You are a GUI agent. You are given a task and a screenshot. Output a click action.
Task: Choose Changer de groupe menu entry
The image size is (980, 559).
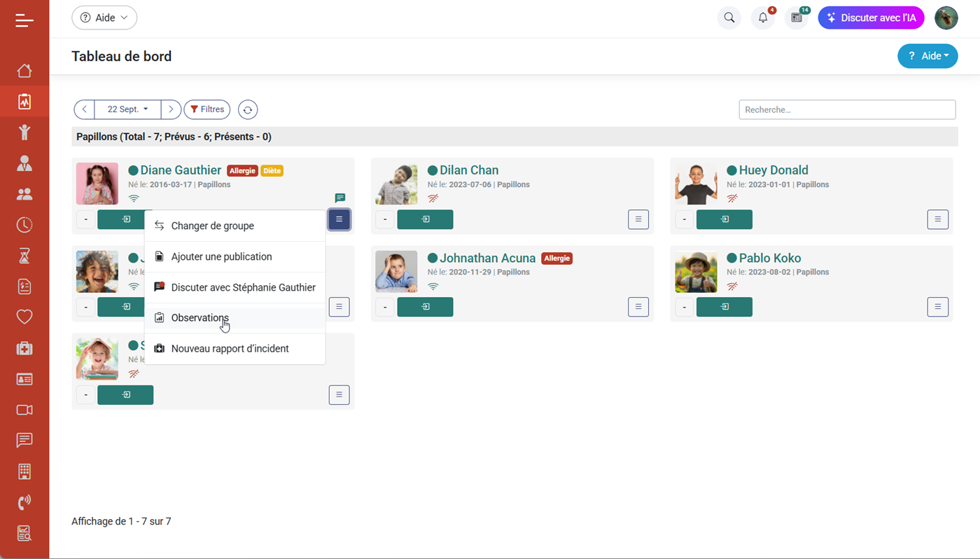[212, 226]
